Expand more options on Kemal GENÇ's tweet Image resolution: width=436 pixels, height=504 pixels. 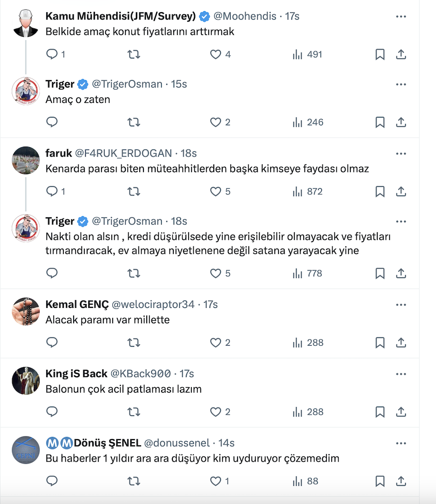(x=401, y=305)
